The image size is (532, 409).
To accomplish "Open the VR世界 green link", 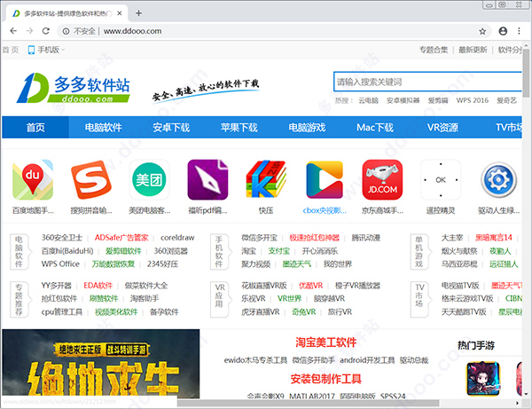I will 289,298.
